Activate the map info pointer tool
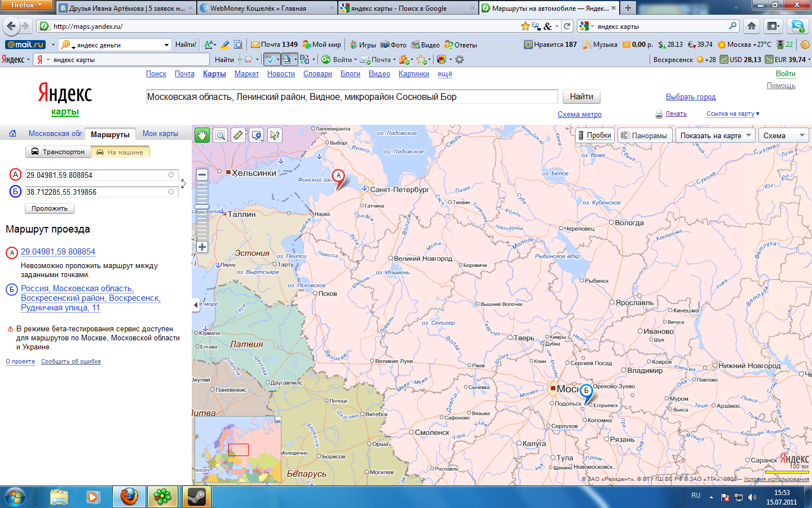The height and width of the screenshot is (508, 812). point(275,135)
